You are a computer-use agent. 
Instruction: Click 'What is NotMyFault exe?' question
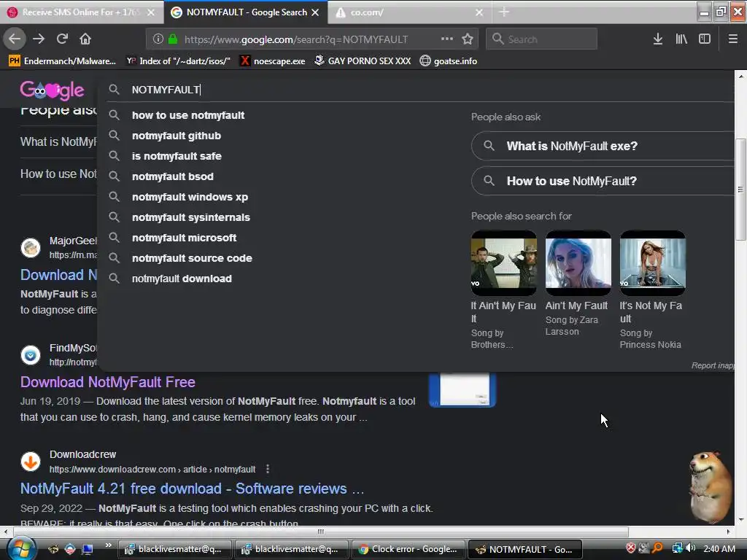point(603,146)
